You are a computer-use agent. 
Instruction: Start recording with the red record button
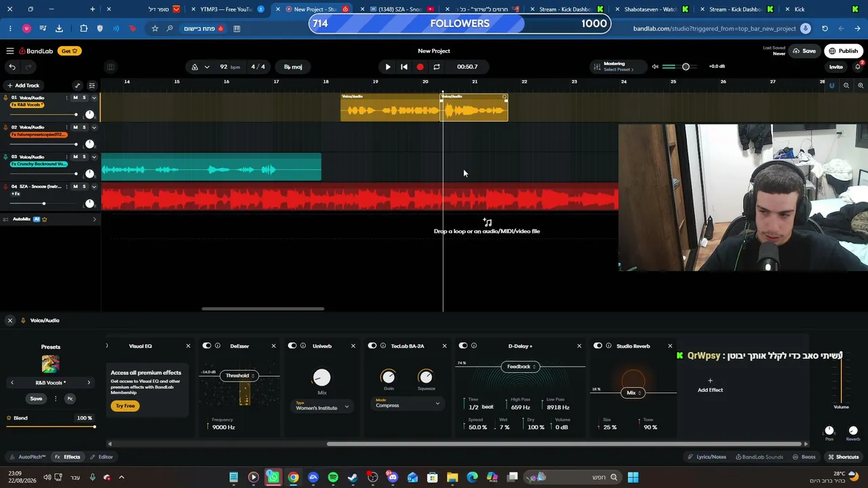point(420,66)
